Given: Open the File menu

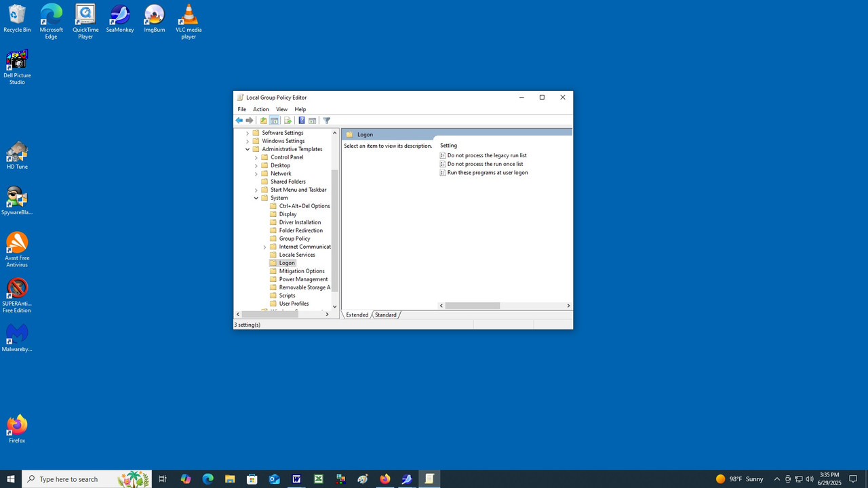Looking at the screenshot, I should pos(242,109).
